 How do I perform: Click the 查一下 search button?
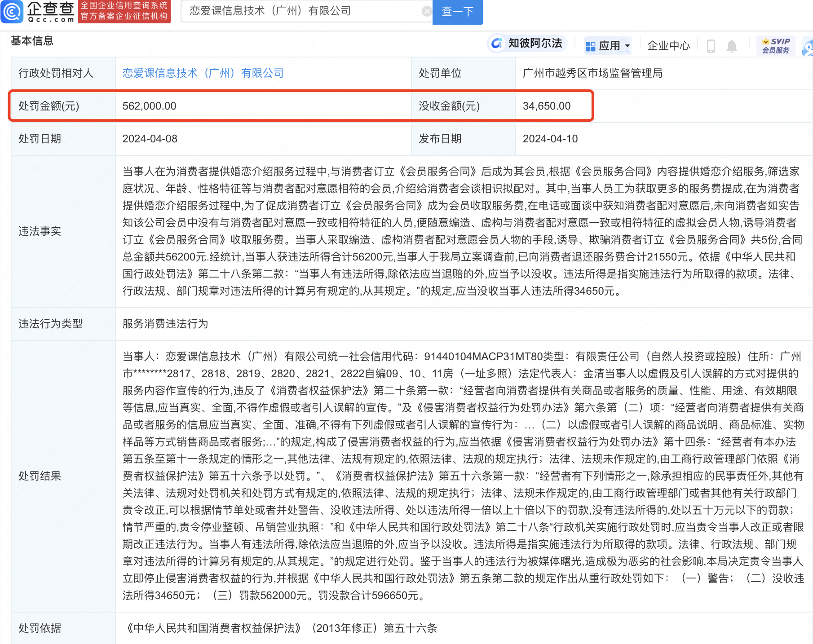click(457, 12)
